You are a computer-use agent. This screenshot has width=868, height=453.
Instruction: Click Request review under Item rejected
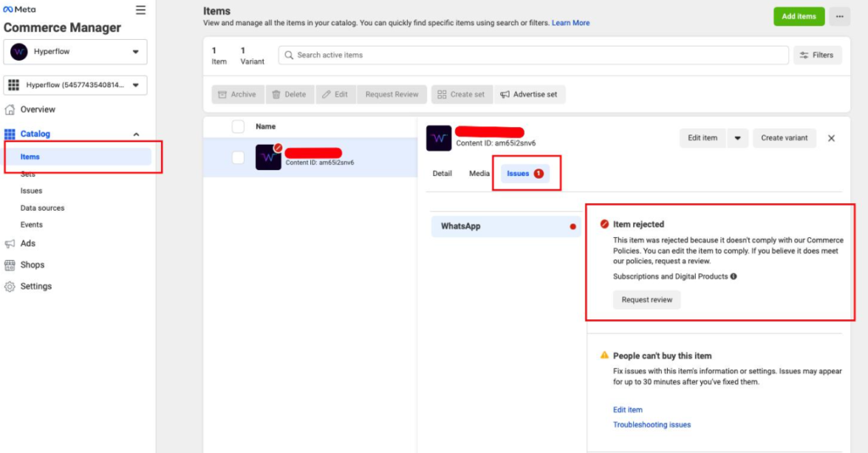coord(647,300)
